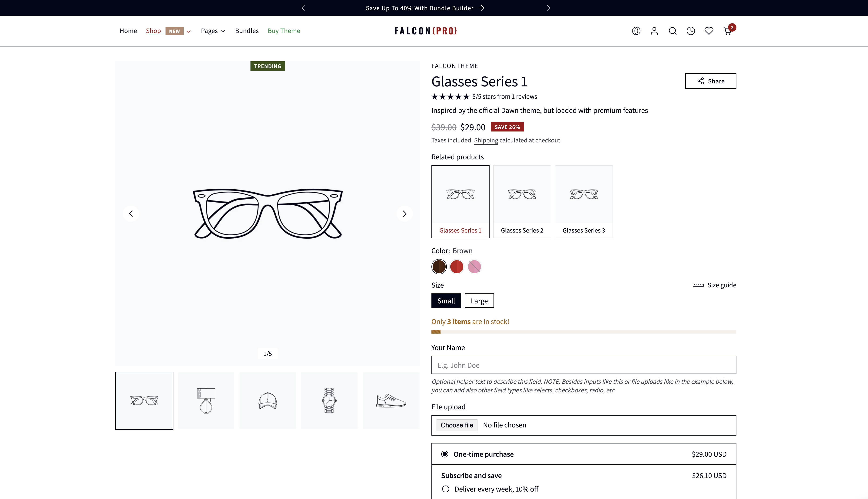Expand the Shop menu dropdown
The image size is (868, 499).
point(189,31)
